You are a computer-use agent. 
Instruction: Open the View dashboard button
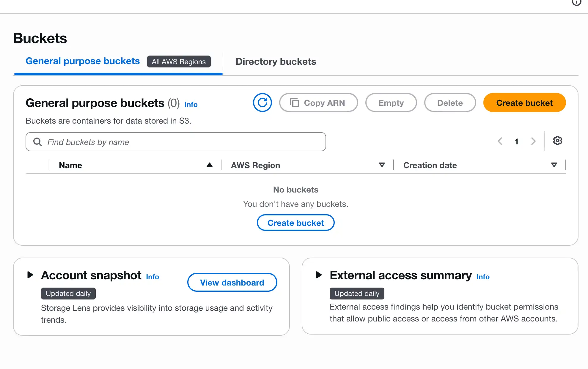point(232,283)
